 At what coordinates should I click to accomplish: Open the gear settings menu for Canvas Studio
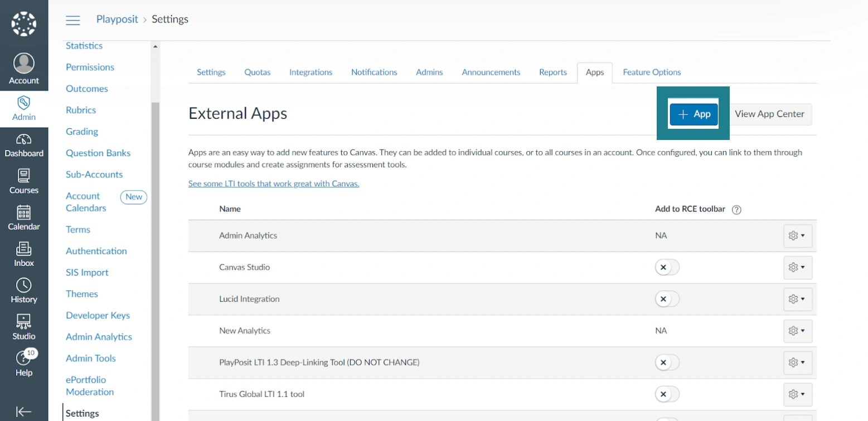tap(798, 268)
